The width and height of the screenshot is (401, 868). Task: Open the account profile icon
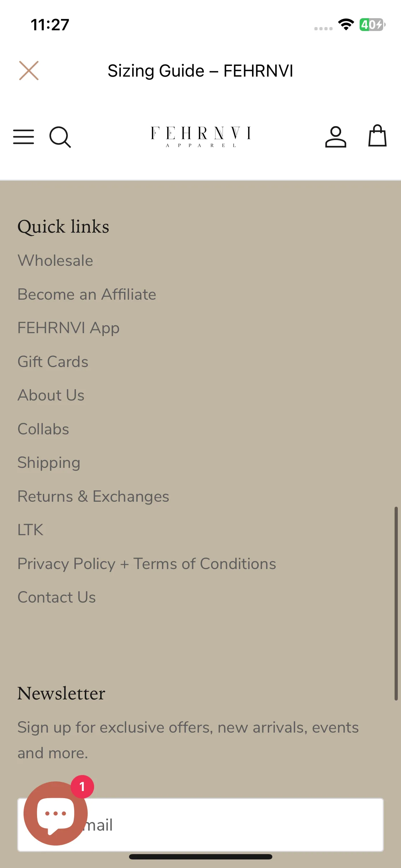(335, 137)
